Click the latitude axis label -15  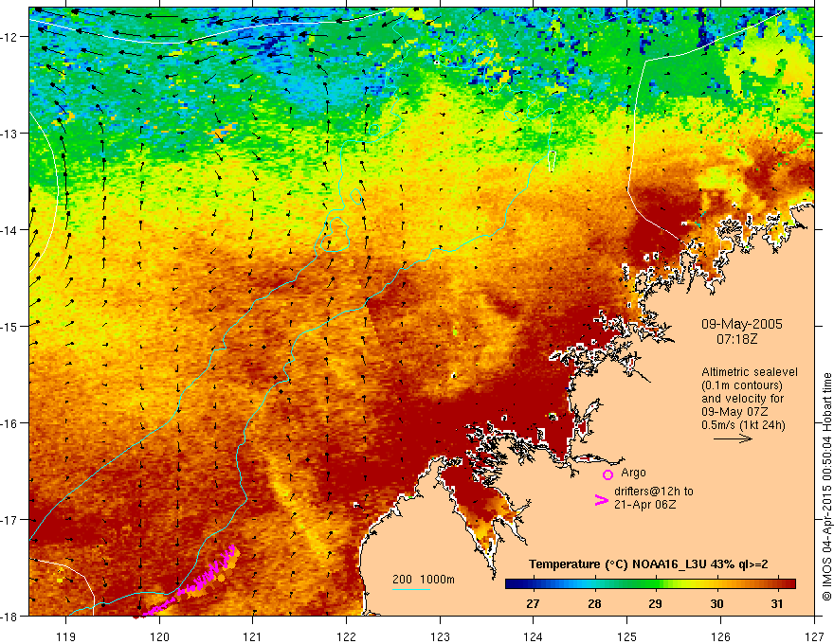[x=11, y=326]
